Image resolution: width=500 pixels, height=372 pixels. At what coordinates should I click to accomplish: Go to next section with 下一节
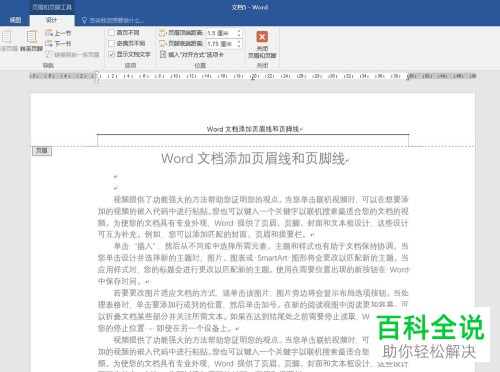(58, 43)
